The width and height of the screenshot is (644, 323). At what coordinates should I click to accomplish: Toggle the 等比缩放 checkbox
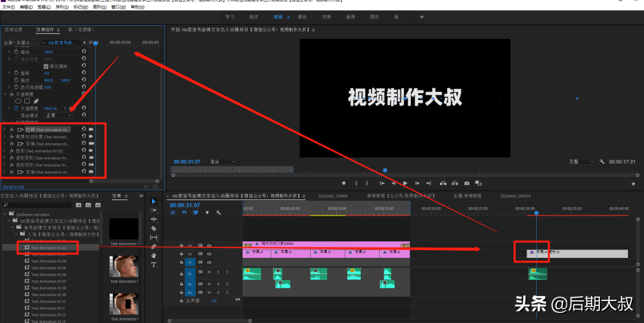46,66
